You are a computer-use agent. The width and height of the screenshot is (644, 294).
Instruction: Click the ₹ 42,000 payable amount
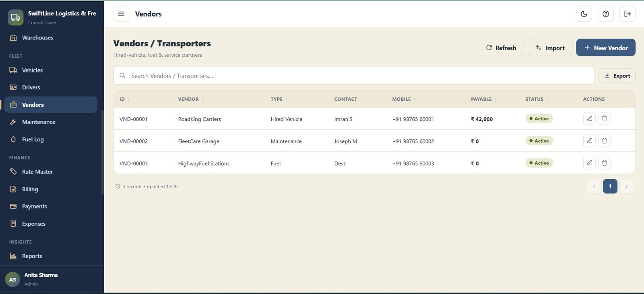(x=482, y=119)
